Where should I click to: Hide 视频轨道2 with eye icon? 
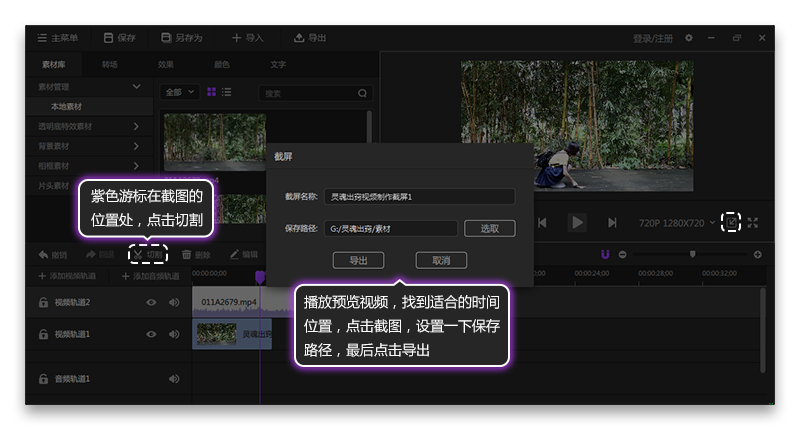pos(152,302)
